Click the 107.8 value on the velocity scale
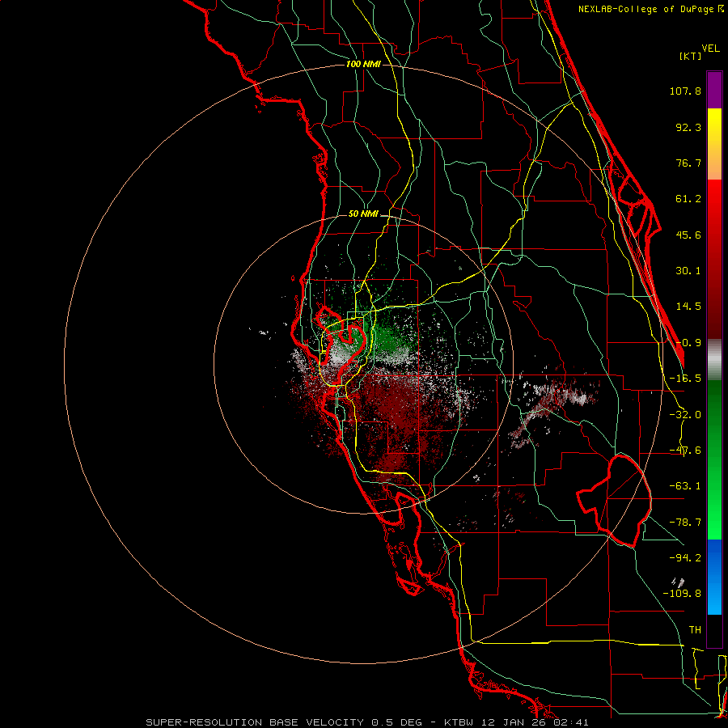The width and height of the screenshot is (728, 728). click(x=685, y=91)
